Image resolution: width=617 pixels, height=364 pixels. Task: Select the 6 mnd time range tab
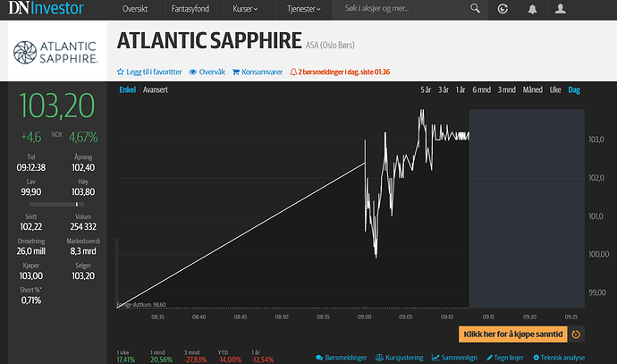[481, 90]
